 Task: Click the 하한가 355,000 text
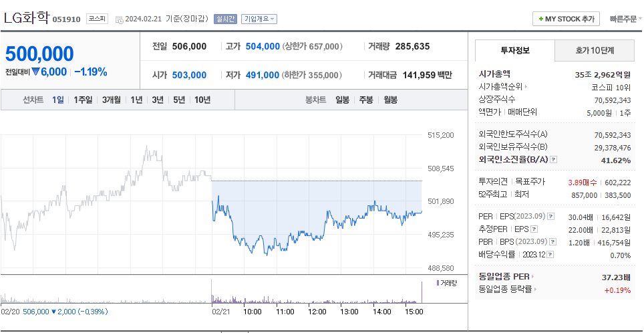313,76
